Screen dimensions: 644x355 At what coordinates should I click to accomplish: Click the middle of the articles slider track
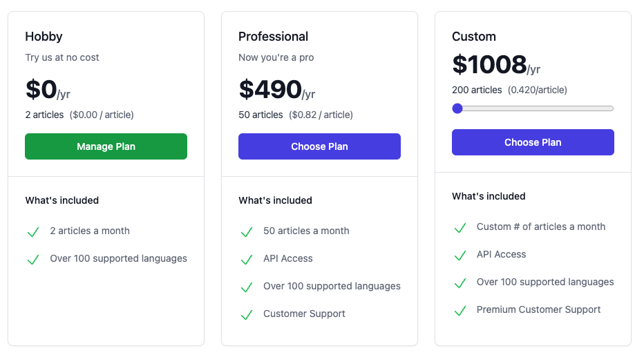click(x=533, y=108)
